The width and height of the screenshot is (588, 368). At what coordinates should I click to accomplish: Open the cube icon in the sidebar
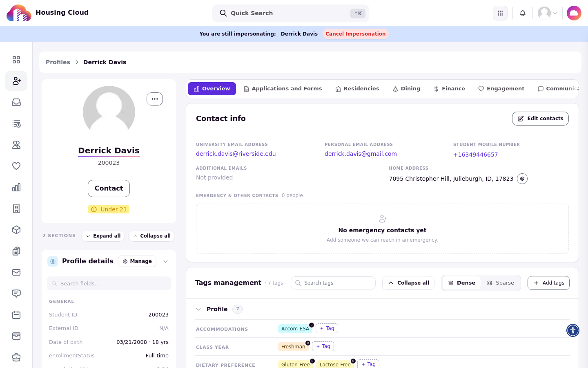coord(16,230)
